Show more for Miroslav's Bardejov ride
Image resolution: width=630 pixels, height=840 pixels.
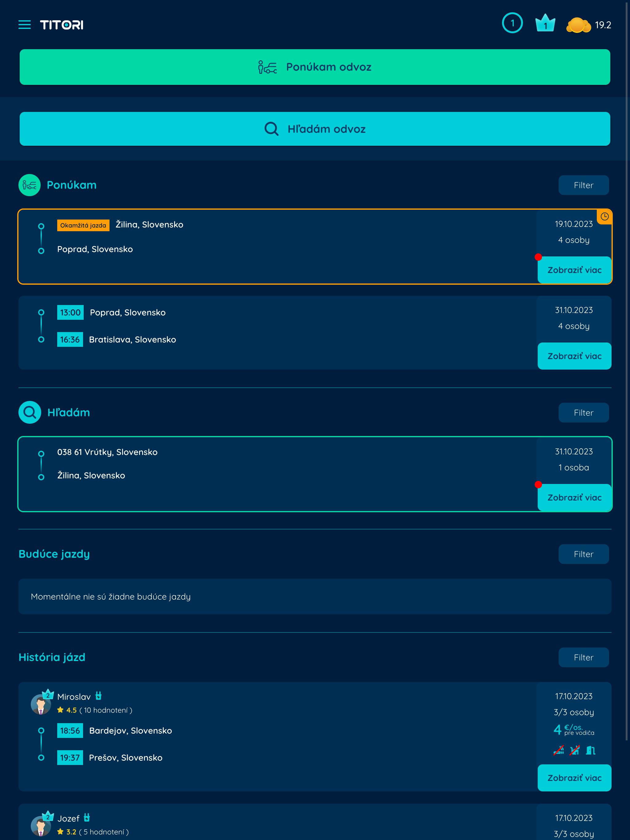pos(574,778)
